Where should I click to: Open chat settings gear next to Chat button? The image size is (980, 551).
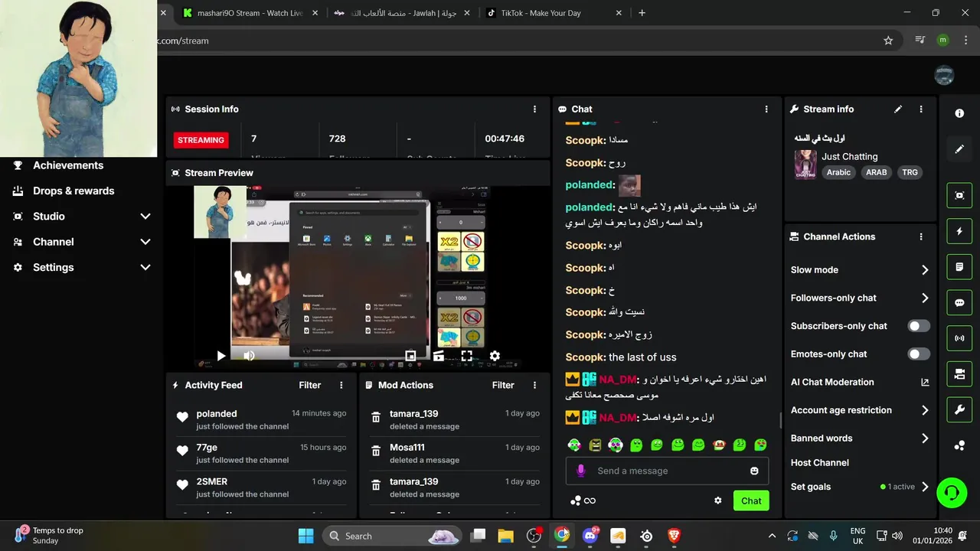pyautogui.click(x=718, y=500)
